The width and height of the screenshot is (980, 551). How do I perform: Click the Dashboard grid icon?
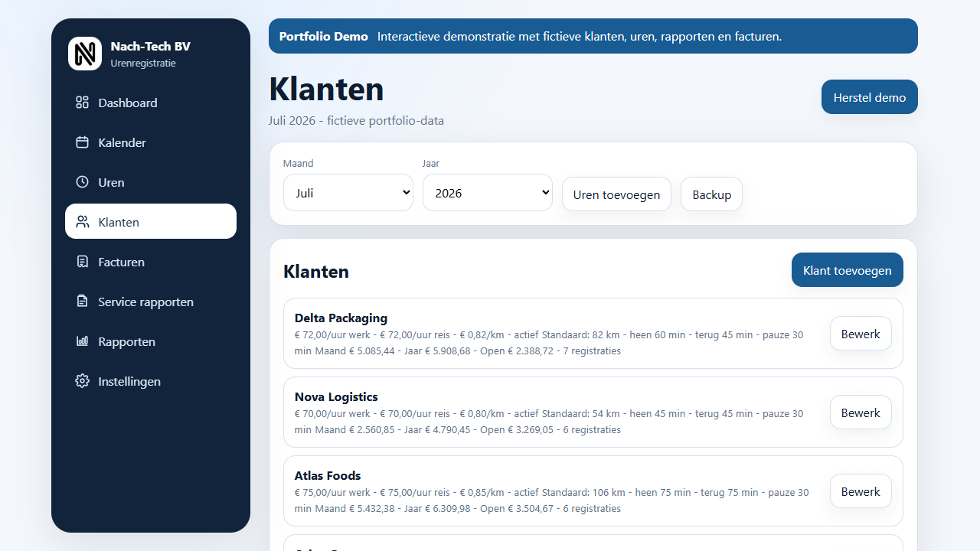point(83,103)
